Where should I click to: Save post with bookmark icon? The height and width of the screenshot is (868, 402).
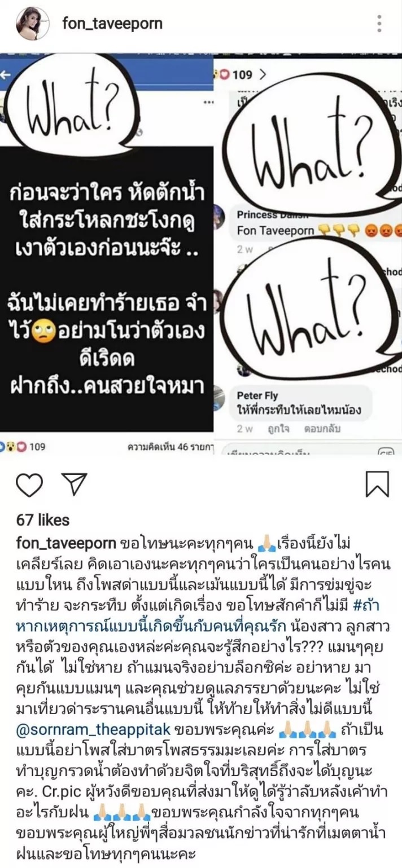(x=377, y=484)
